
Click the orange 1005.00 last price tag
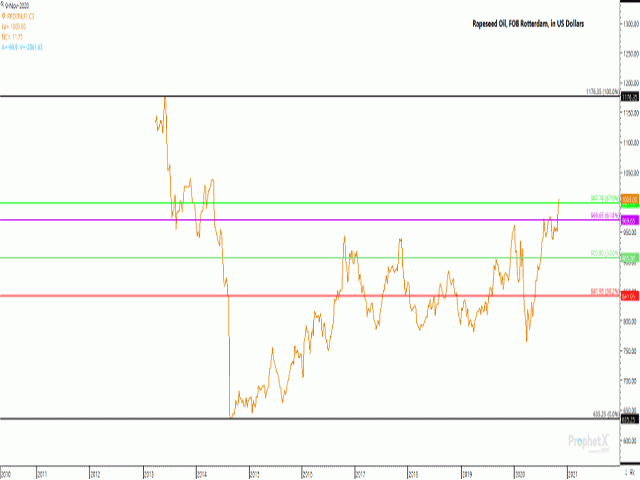pyautogui.click(x=629, y=199)
